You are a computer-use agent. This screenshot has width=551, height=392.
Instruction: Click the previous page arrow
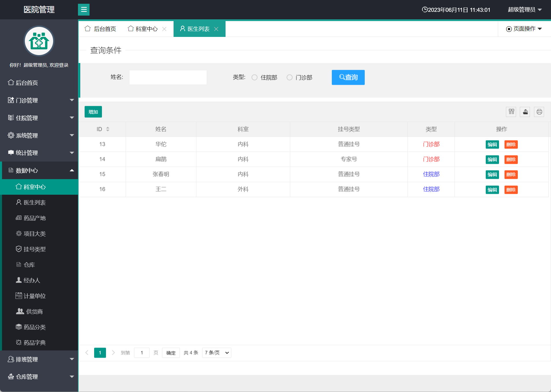(87, 353)
